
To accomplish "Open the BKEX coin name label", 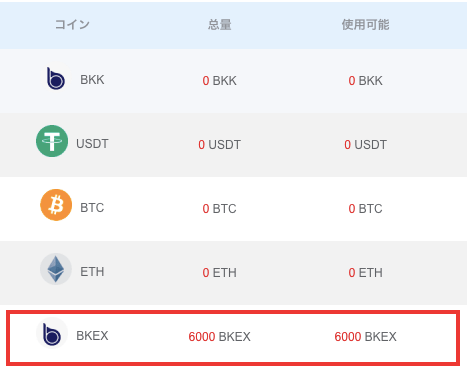I will click(x=92, y=336).
